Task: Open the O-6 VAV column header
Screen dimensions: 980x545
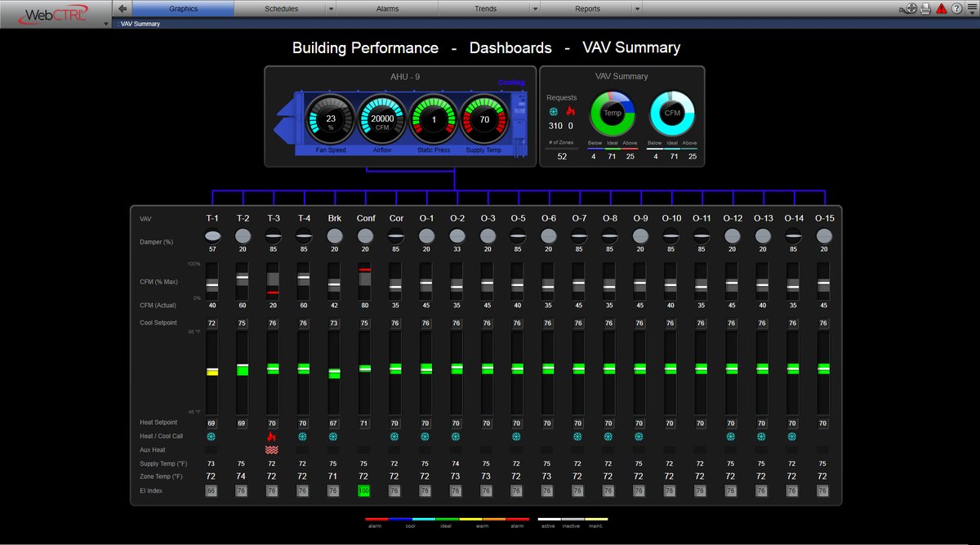Action: (549, 218)
